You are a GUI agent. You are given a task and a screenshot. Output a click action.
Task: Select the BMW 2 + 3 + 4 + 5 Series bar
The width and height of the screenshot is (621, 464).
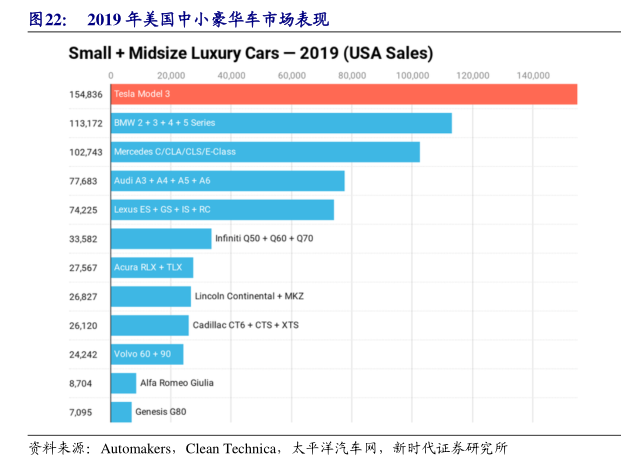tap(282, 123)
